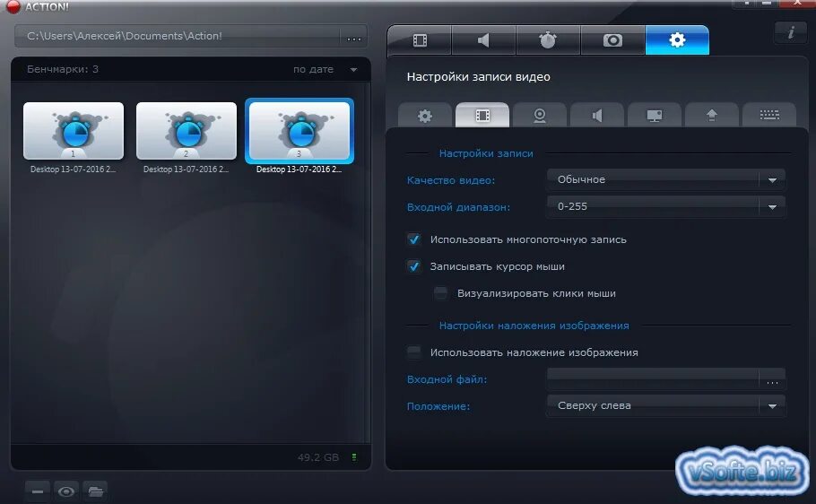The width and height of the screenshot is (816, 504).
Task: Toggle 'Использовать многопоточную запись' checkbox
Action: pos(414,239)
